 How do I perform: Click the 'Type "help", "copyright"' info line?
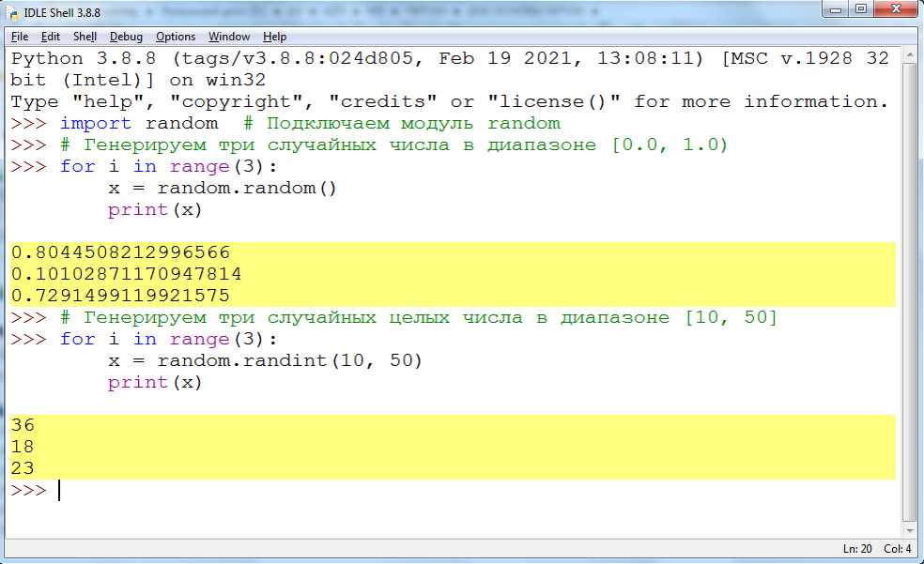click(x=450, y=102)
